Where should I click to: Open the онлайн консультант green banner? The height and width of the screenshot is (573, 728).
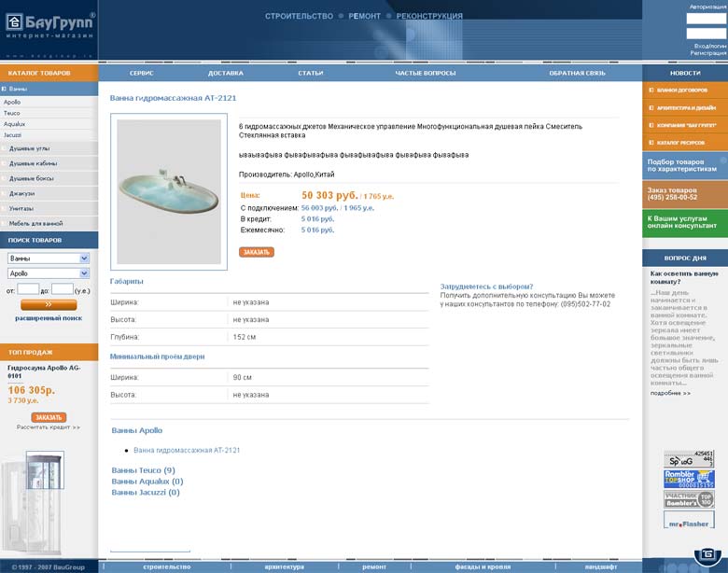coord(685,222)
